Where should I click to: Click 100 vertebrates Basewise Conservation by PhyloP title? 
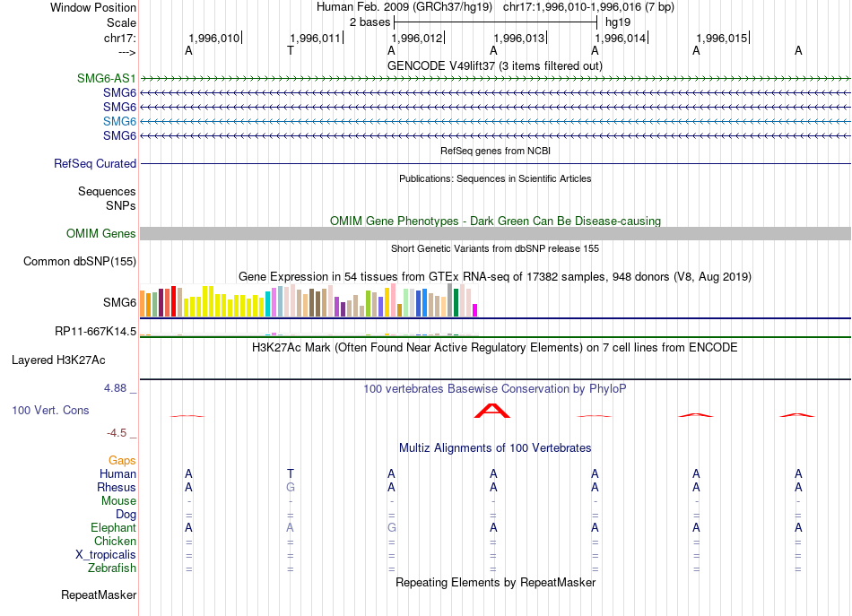pos(495,388)
